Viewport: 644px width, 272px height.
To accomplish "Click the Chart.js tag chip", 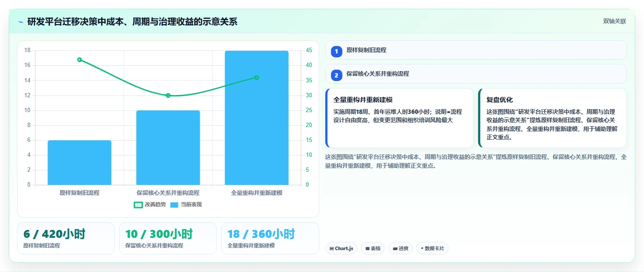I will pyautogui.click(x=341, y=248).
